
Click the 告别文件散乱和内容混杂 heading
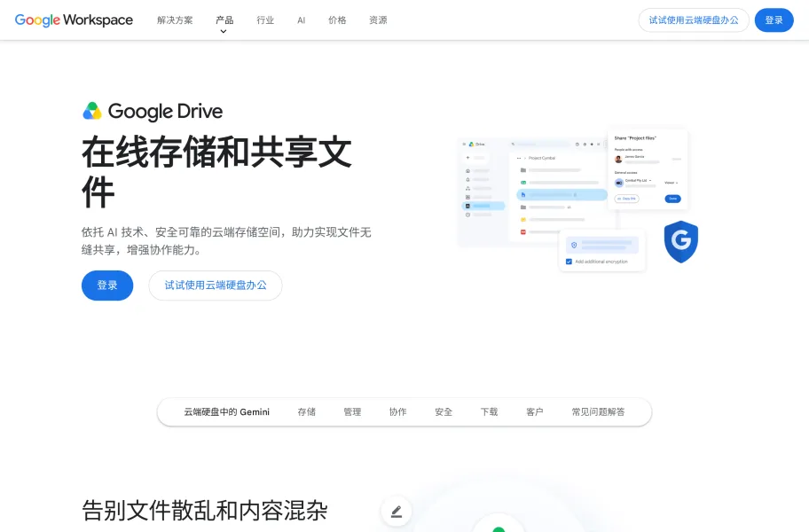(x=205, y=511)
